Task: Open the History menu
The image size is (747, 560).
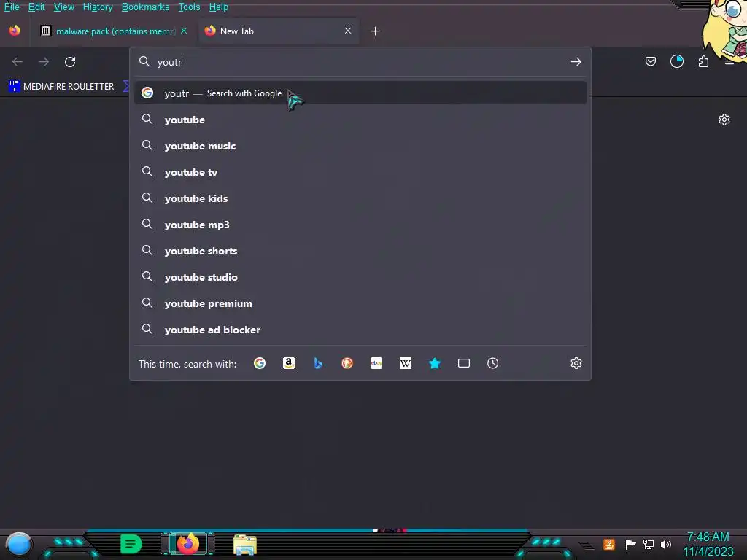Action: (98, 7)
